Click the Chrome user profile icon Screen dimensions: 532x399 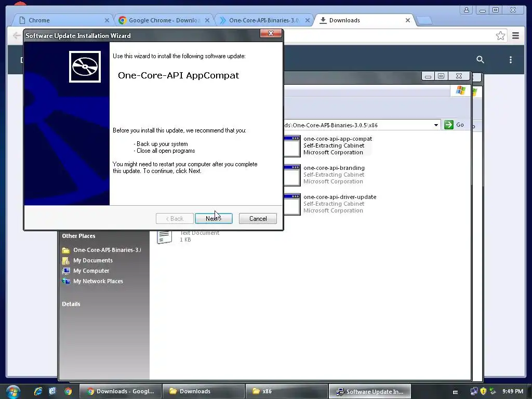467,10
